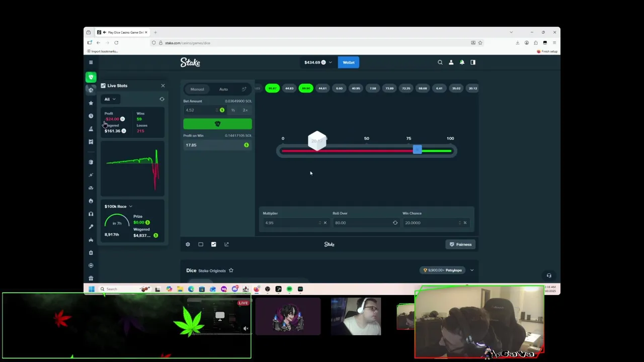Image resolution: width=644 pixels, height=362 pixels.
Task: Click the currency icon in Bet Amount field
Action: pos(222,110)
